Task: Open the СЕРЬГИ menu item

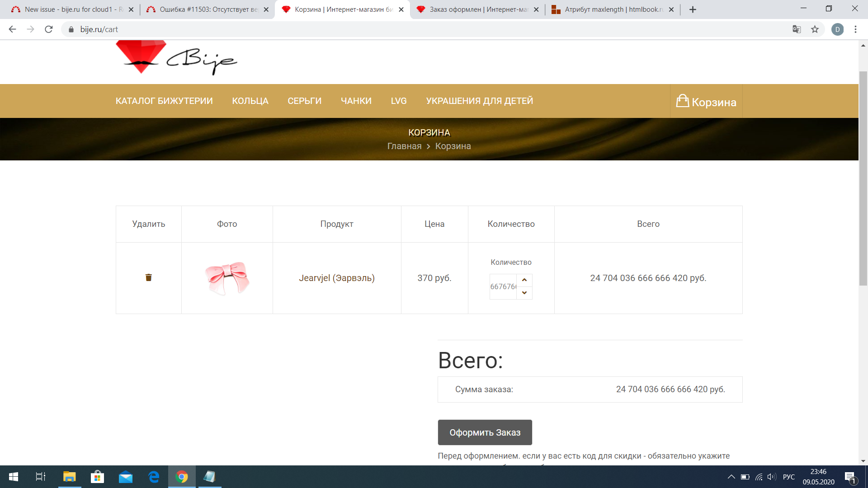Action: tap(304, 101)
